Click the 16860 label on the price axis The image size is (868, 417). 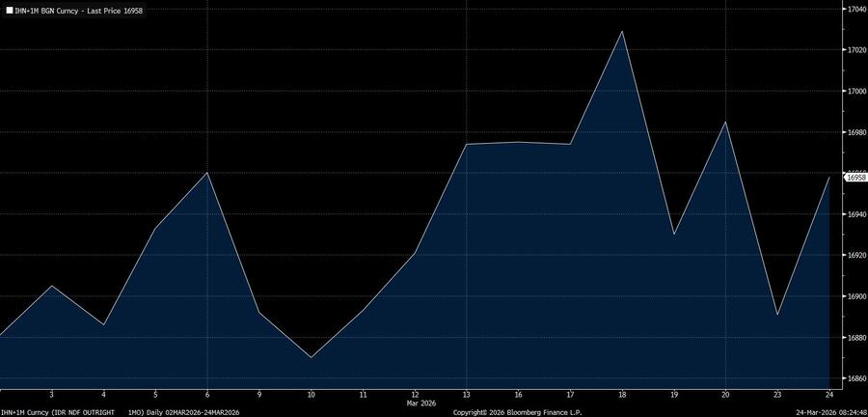(854, 378)
